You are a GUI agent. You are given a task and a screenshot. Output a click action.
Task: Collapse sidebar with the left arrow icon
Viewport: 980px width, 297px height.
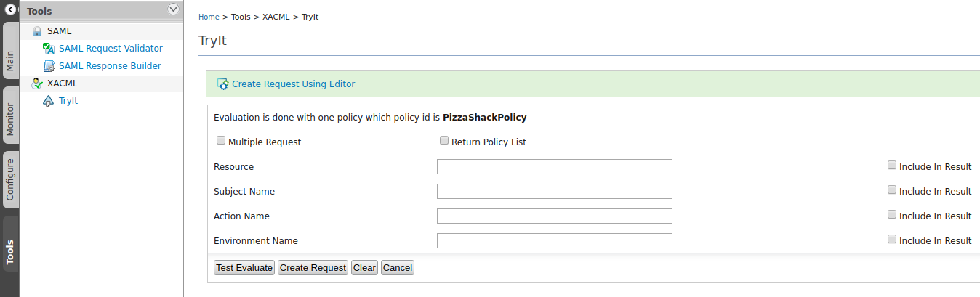click(x=9, y=10)
